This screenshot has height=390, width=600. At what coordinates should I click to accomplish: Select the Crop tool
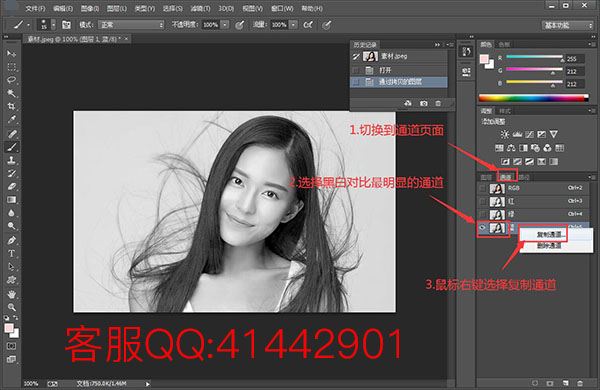pos(11,106)
